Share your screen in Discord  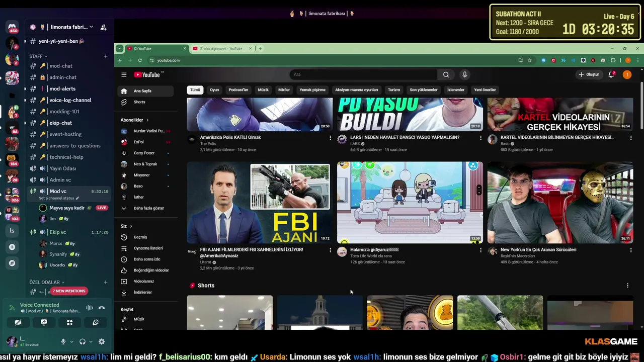tap(44, 322)
